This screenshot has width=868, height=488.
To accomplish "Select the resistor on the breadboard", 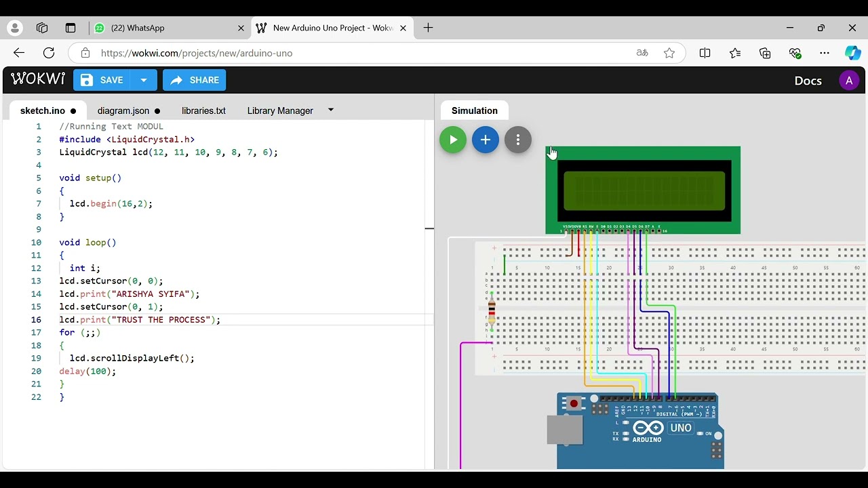I will click(492, 312).
